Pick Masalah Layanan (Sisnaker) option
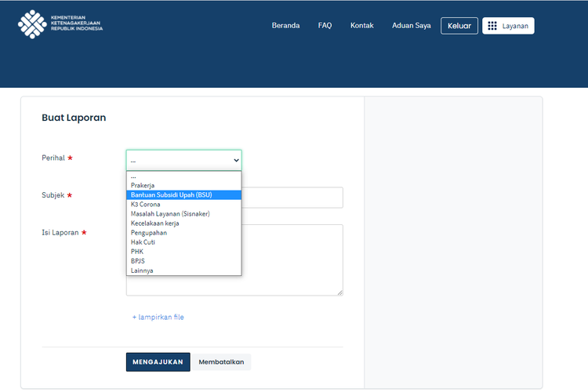588x392 pixels. point(170,214)
